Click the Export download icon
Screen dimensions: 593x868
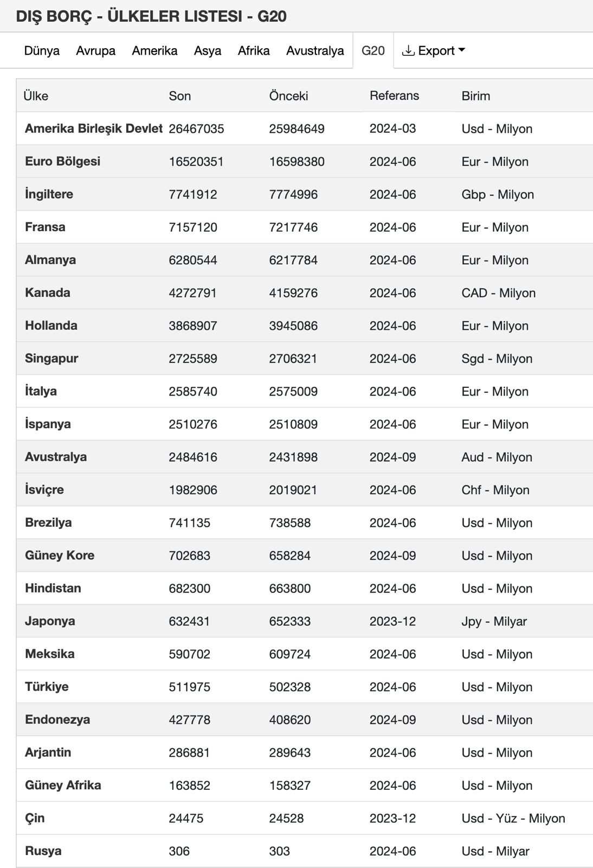tap(408, 51)
